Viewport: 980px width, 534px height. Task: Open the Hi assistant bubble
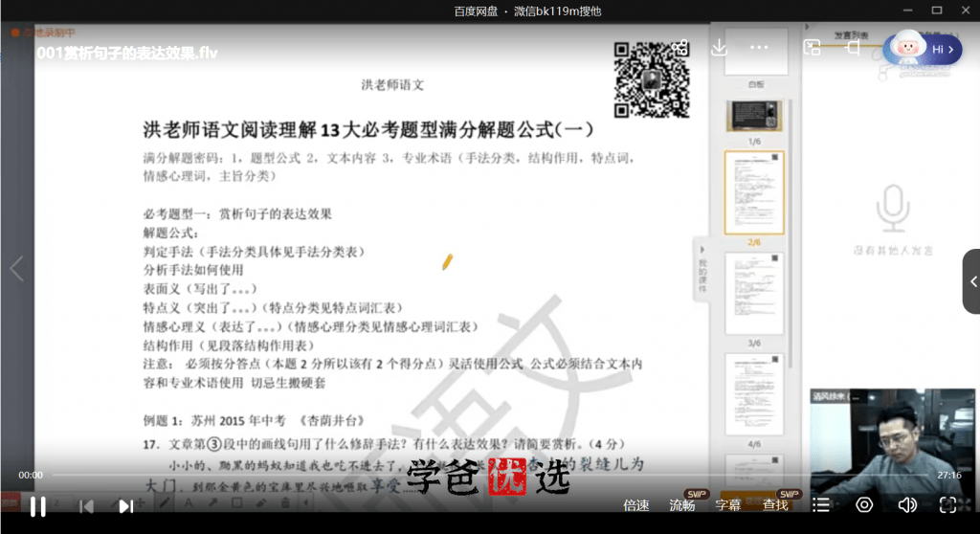click(923, 49)
